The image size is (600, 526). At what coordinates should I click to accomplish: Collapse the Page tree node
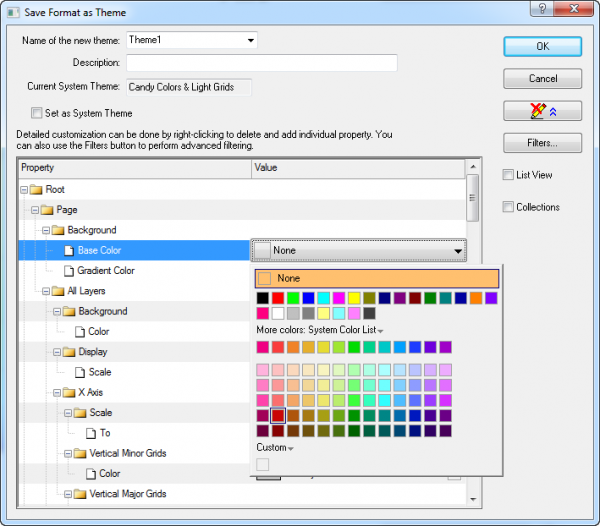point(35,210)
